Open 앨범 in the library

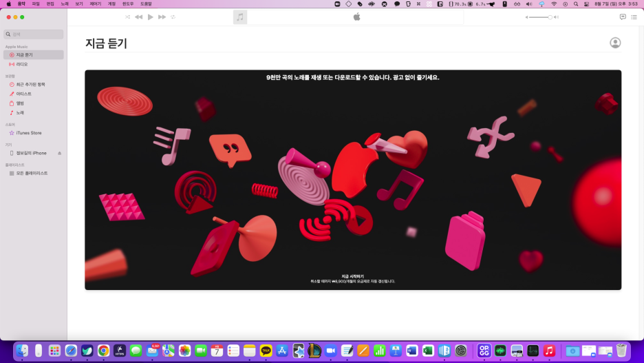coord(34,103)
